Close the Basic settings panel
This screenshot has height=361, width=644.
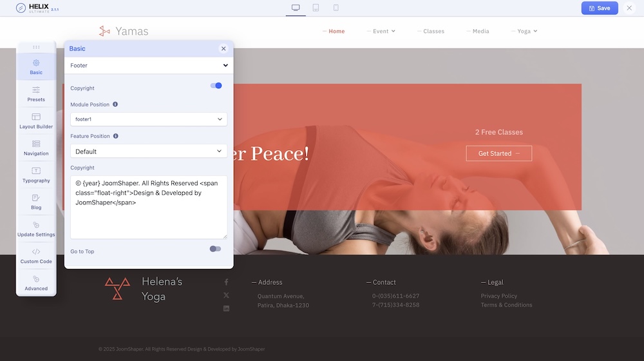point(223,48)
